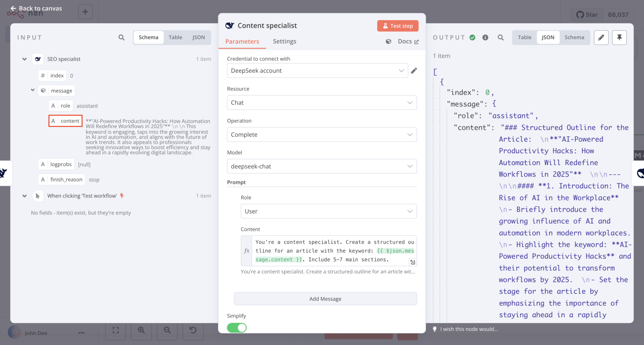Viewport: 644px width, 345px height.
Task: Click the reset/undo icon in the canvas controls
Action: coord(193,330)
